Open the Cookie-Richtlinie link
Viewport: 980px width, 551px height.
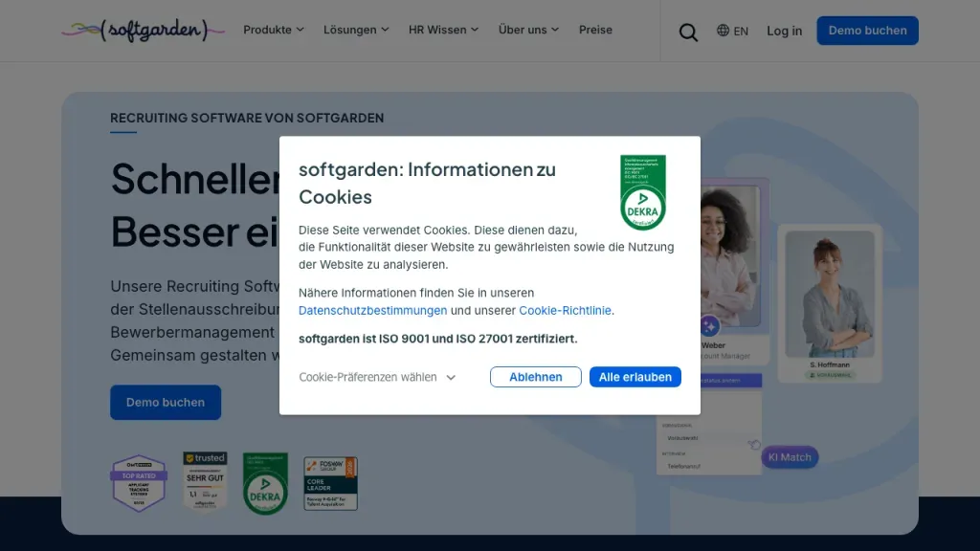tap(565, 311)
